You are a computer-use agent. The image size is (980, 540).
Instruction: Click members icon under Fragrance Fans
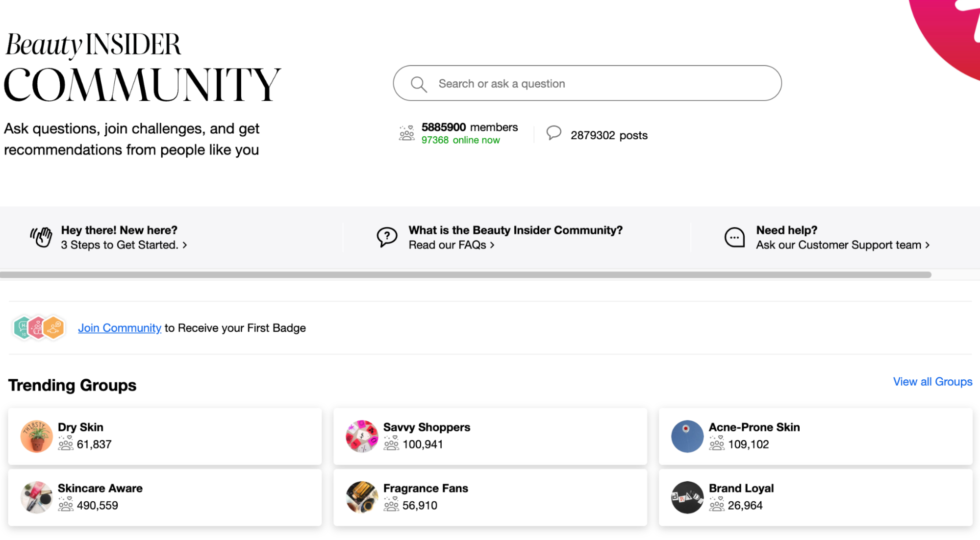(391, 504)
